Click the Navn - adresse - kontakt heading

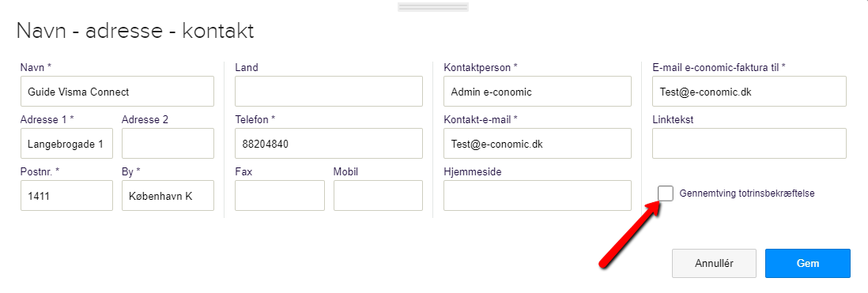[136, 31]
